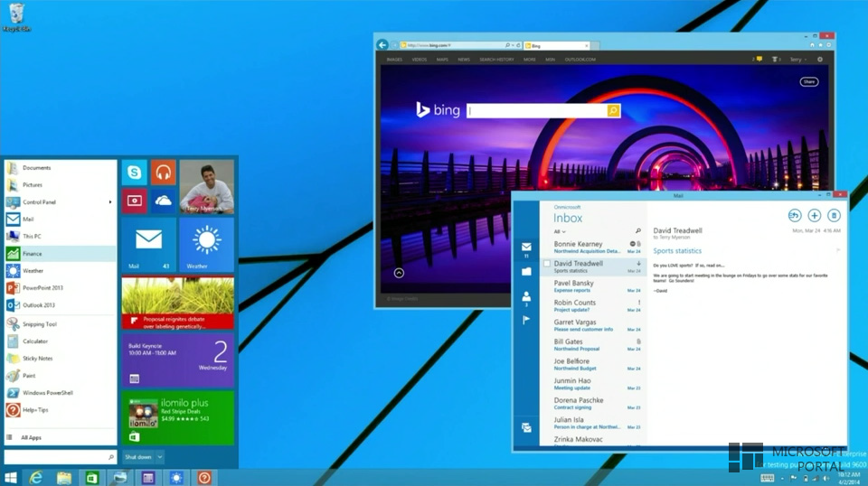Screen dimensions: 868x486
Task: Open the OneDrive cloud tile
Action: coord(164,201)
